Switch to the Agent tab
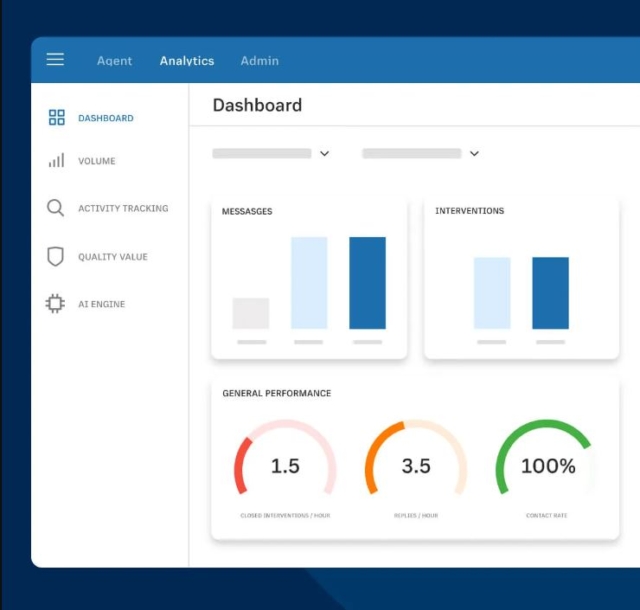This screenshot has width=640, height=610. click(x=114, y=61)
